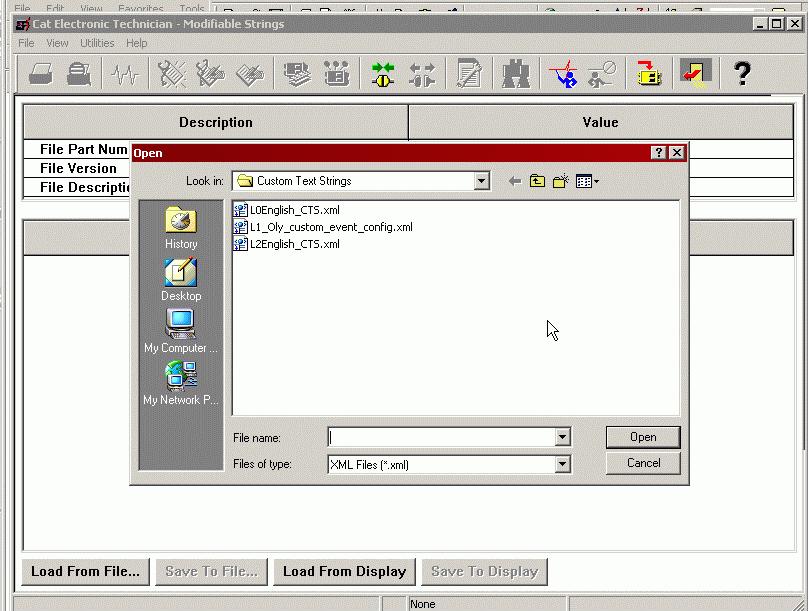Click the yellow ECM flash icon with red arrow
Screen dimensions: 808x611
[x=649, y=73]
